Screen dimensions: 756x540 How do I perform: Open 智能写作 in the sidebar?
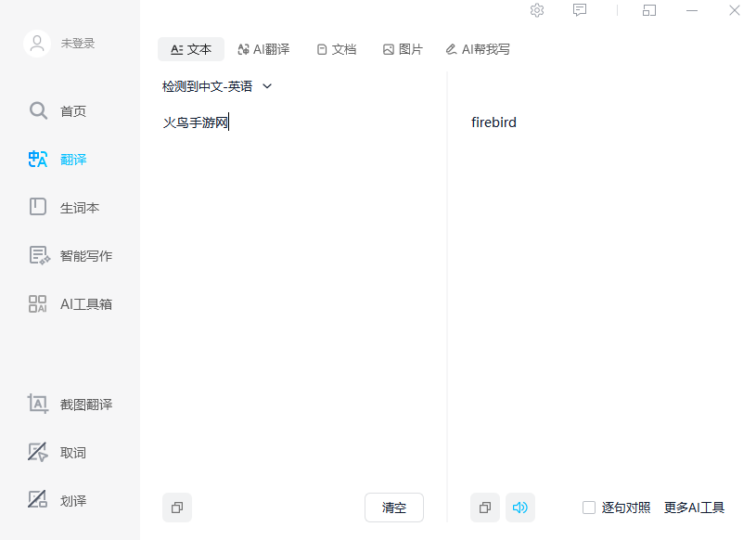(70, 255)
